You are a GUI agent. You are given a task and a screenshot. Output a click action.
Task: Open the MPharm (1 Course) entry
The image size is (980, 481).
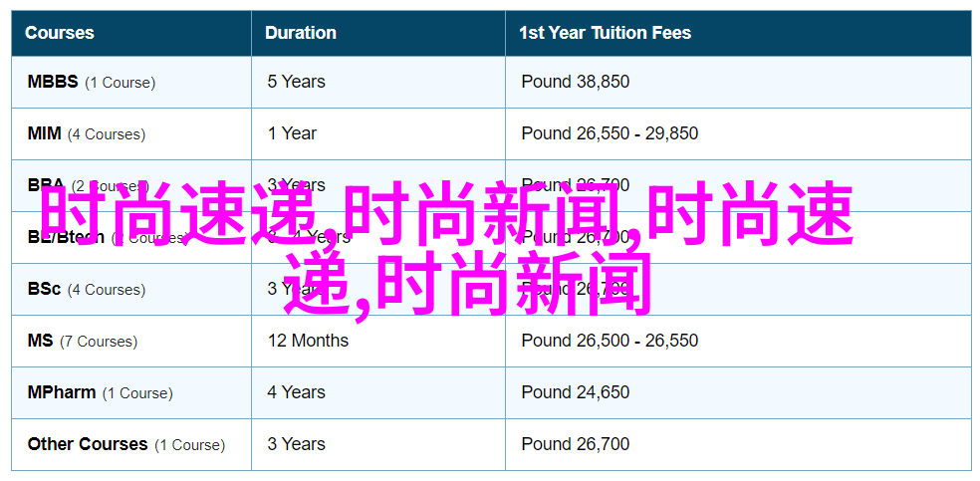[x=100, y=393]
